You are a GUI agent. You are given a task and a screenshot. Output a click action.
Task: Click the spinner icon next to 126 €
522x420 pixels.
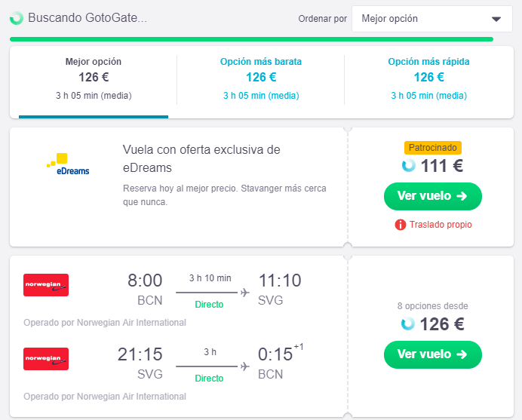[x=408, y=324]
